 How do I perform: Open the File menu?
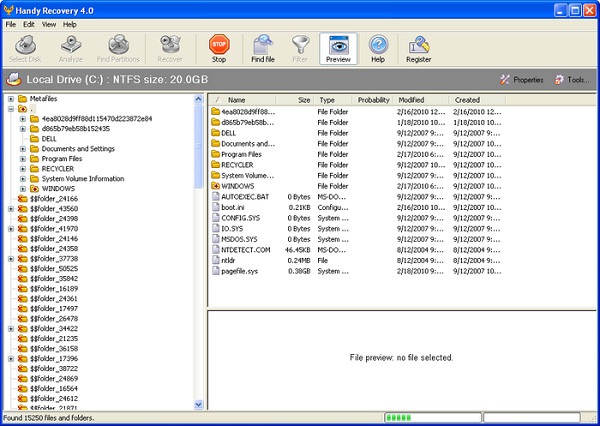tap(11, 24)
